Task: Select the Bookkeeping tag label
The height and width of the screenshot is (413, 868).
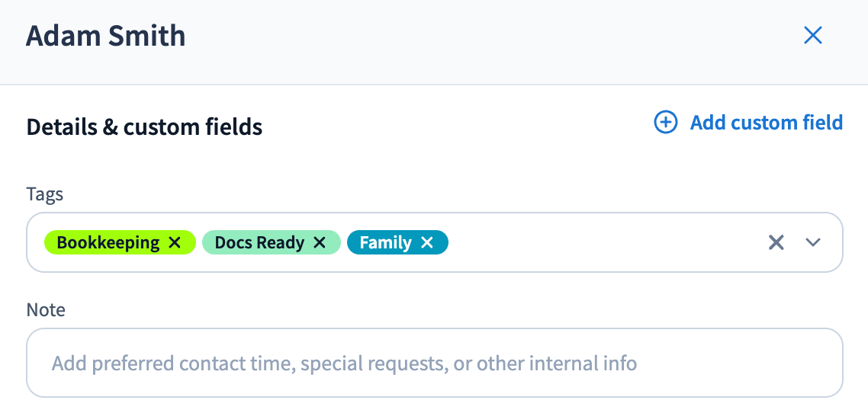Action: pos(108,243)
